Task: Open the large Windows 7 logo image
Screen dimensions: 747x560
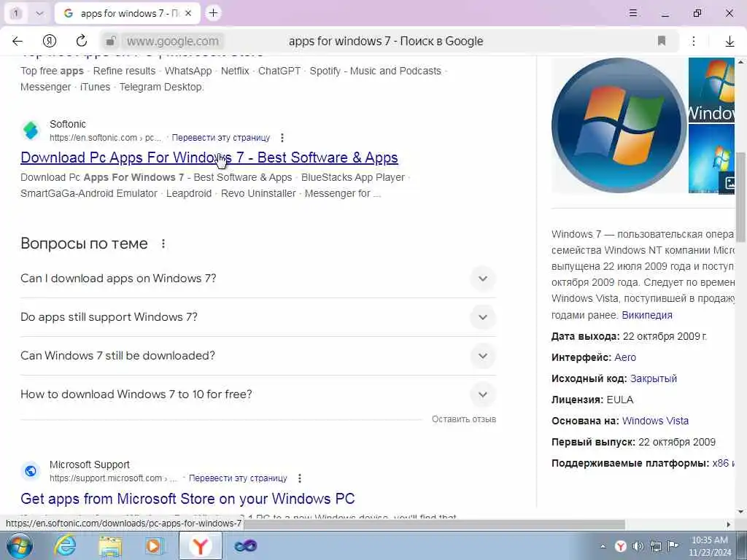Action: click(619, 125)
